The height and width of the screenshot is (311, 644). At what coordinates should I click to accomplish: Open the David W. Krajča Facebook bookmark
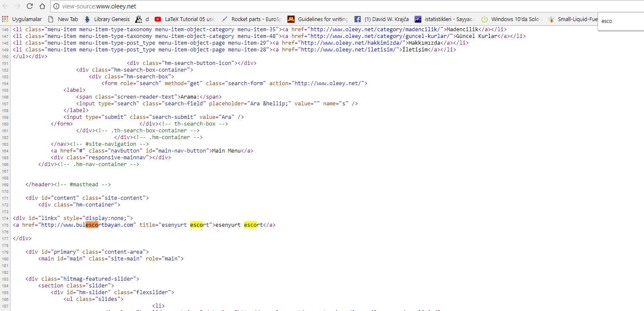(x=381, y=19)
